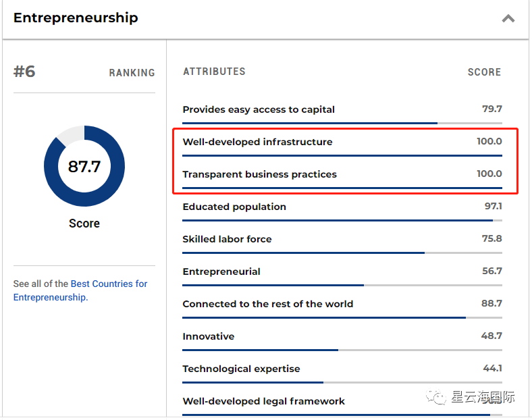The height and width of the screenshot is (420, 532).
Task: Click Connected to the rest of the world
Action: [267, 304]
